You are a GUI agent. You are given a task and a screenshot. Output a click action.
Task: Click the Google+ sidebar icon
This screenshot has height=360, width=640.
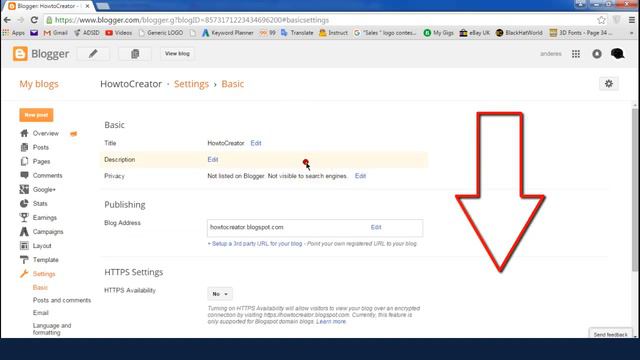24,189
